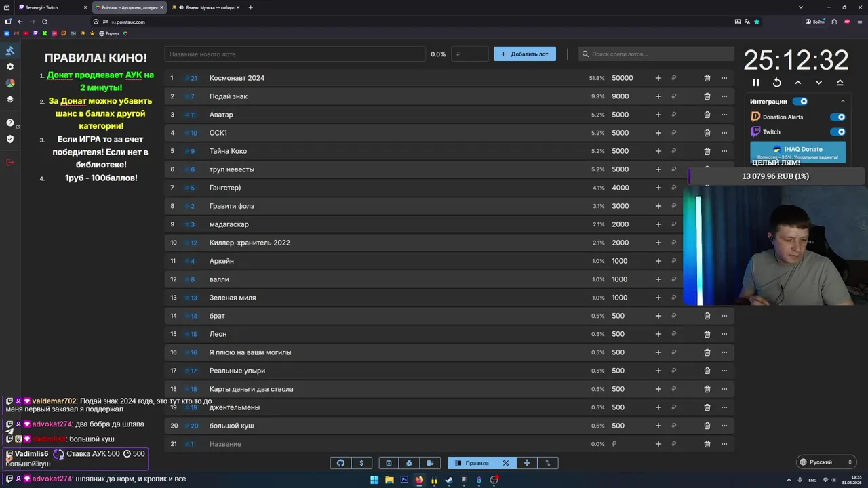Edit 50000 amount of Космонавт 2024
The height and width of the screenshot is (488, 868).
[623, 78]
